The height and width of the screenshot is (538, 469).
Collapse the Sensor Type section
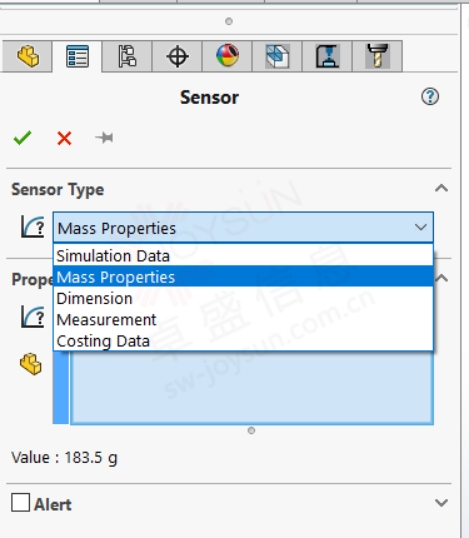click(441, 188)
